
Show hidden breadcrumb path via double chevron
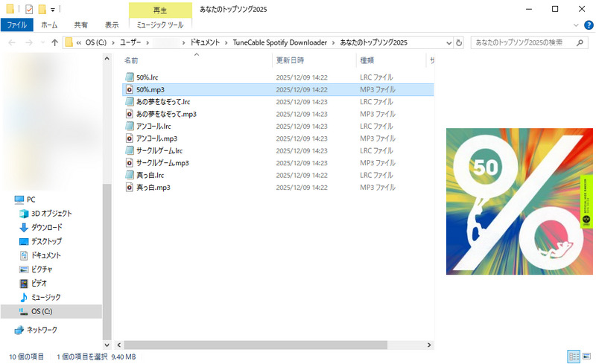coord(79,42)
